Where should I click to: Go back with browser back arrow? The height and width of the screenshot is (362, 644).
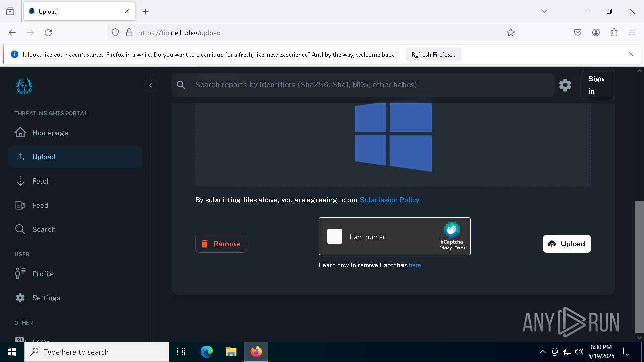pos(12,33)
